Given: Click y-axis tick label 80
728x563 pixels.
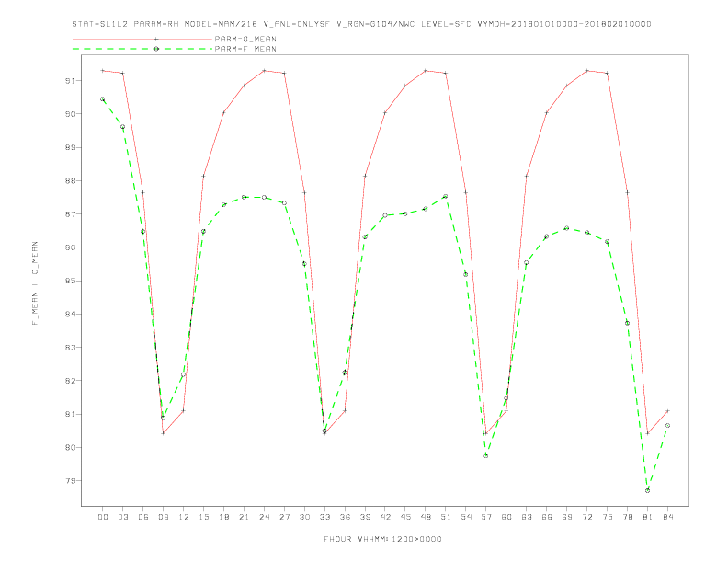Looking at the screenshot, I should click(70, 447).
